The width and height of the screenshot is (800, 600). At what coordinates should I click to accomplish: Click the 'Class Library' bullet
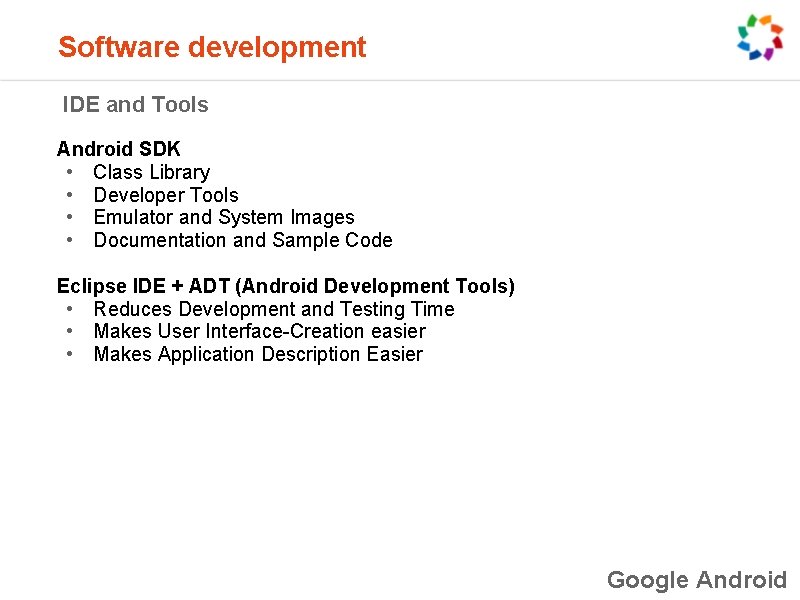coord(152,172)
